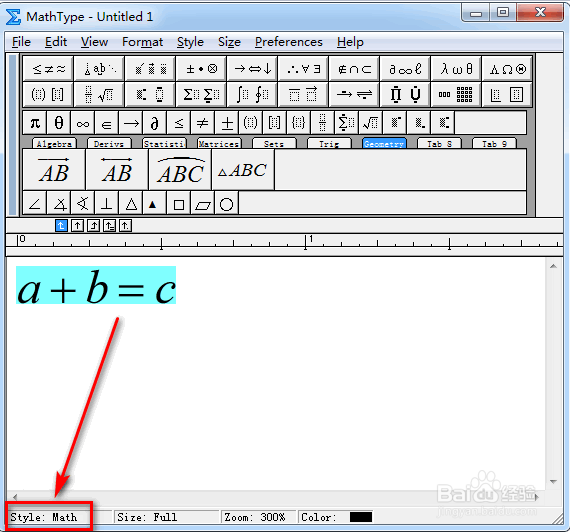Open the Size menu
This screenshot has width=570, height=532.
[x=229, y=42]
